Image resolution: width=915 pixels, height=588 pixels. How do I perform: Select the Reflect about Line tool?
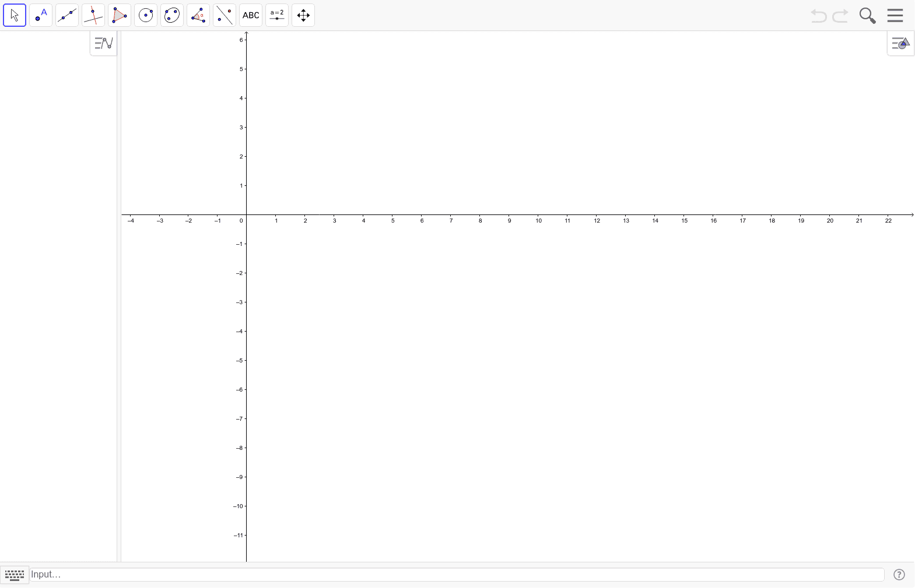point(225,15)
